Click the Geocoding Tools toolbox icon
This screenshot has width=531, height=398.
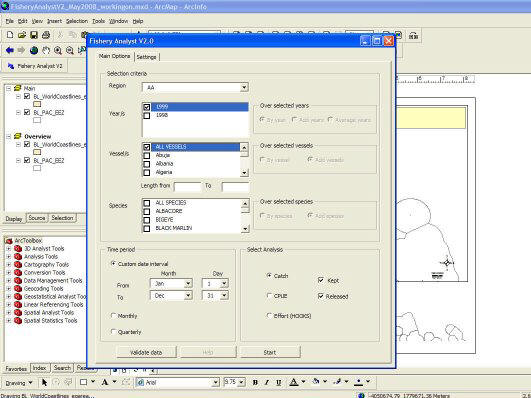point(18,289)
